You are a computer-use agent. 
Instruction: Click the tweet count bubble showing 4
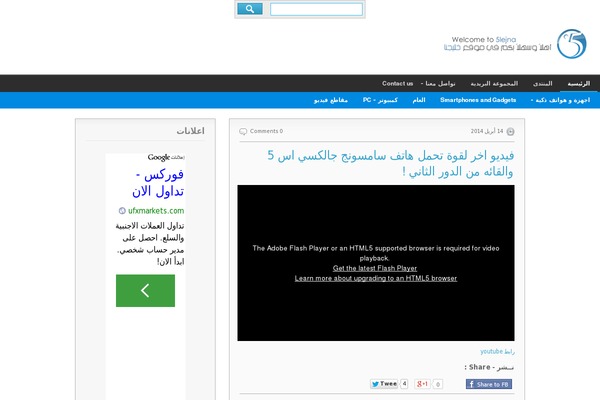(x=404, y=384)
